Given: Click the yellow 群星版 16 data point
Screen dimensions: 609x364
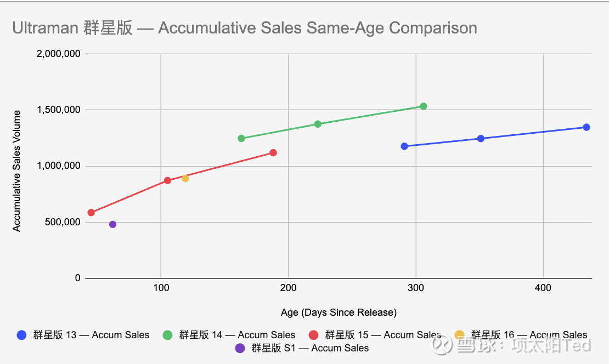Looking at the screenshot, I should coord(185,178).
